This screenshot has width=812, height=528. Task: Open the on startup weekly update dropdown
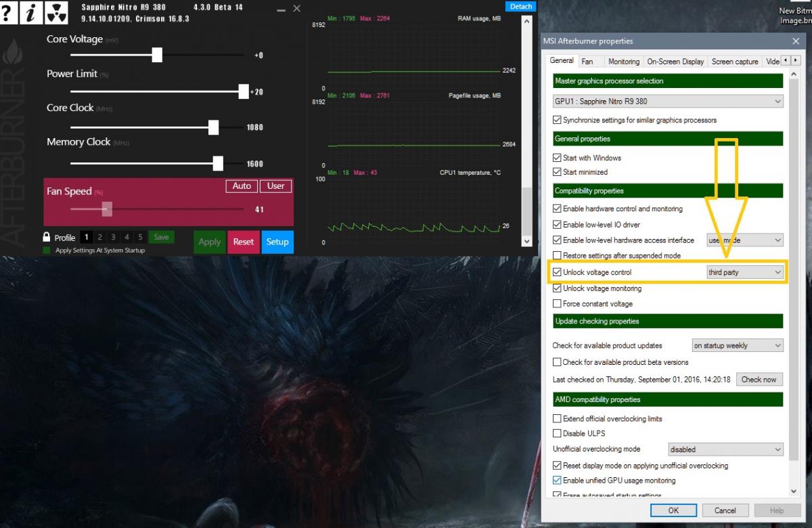738,345
